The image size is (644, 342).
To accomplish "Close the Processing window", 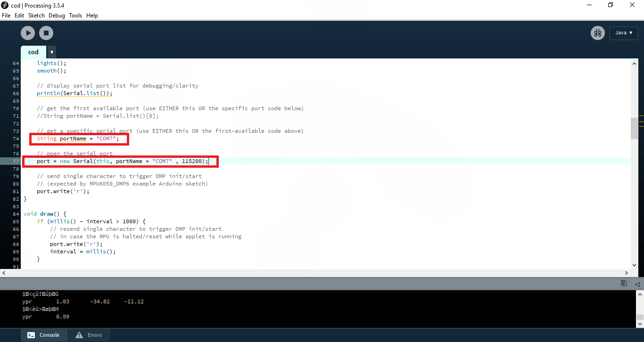I will pyautogui.click(x=633, y=5).
